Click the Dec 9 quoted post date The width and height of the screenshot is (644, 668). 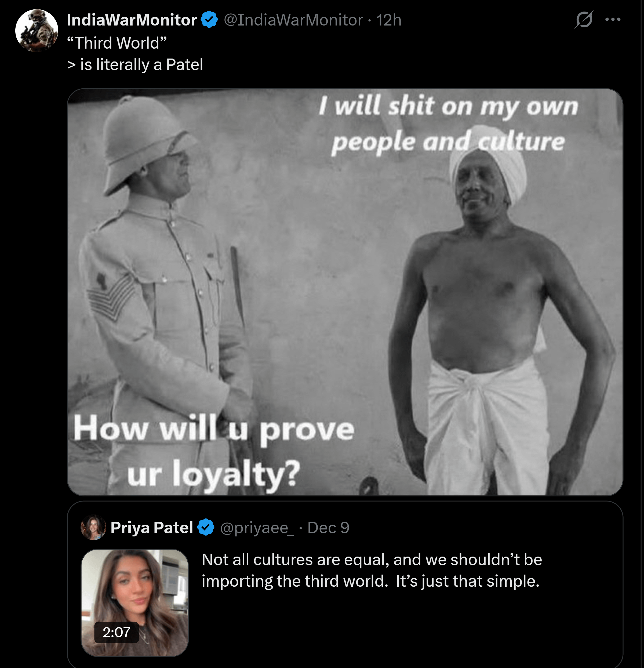(x=328, y=528)
